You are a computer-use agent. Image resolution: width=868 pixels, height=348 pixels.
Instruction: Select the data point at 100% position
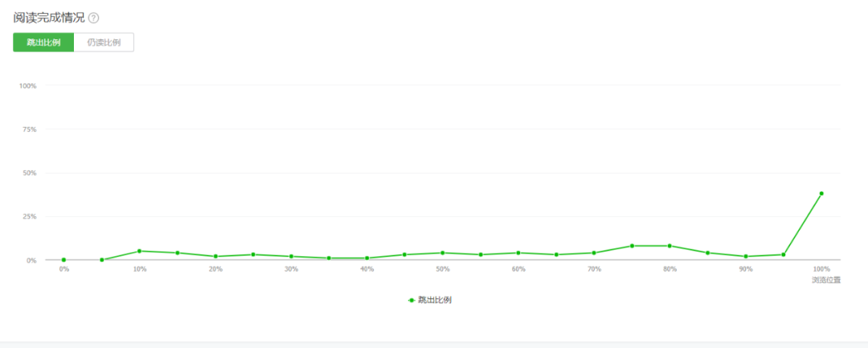coord(821,194)
